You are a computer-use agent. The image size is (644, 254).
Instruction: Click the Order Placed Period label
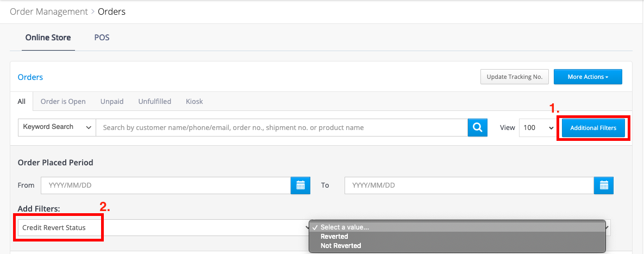(55, 162)
